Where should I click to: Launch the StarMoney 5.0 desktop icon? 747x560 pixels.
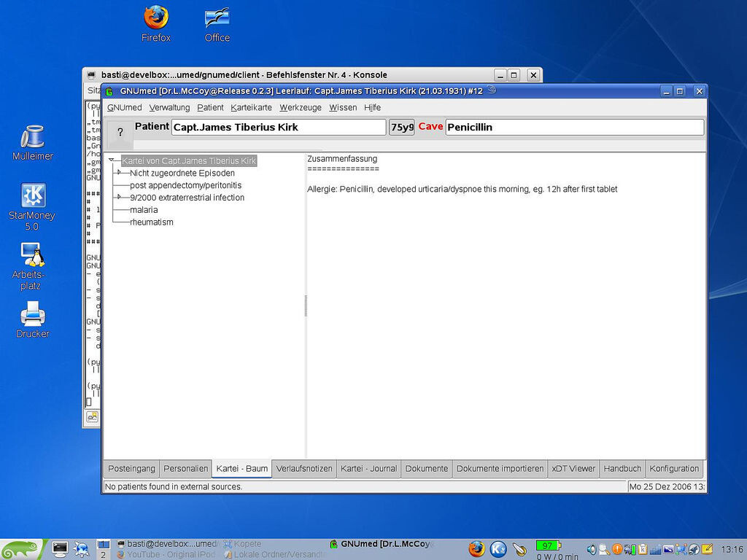tap(32, 207)
